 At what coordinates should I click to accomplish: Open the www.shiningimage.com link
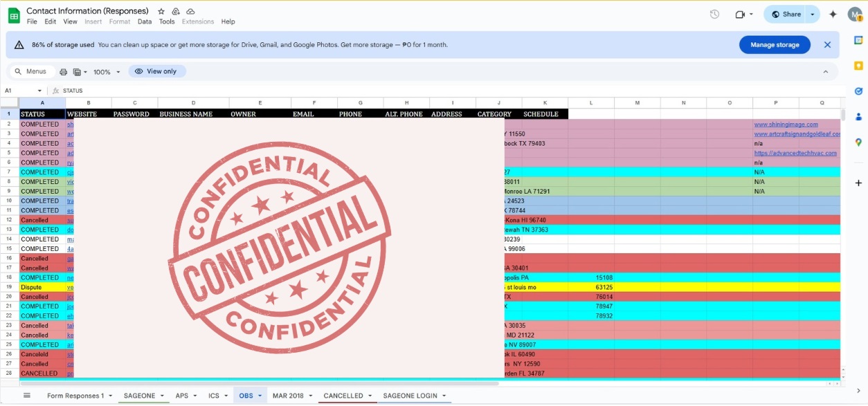tap(786, 124)
